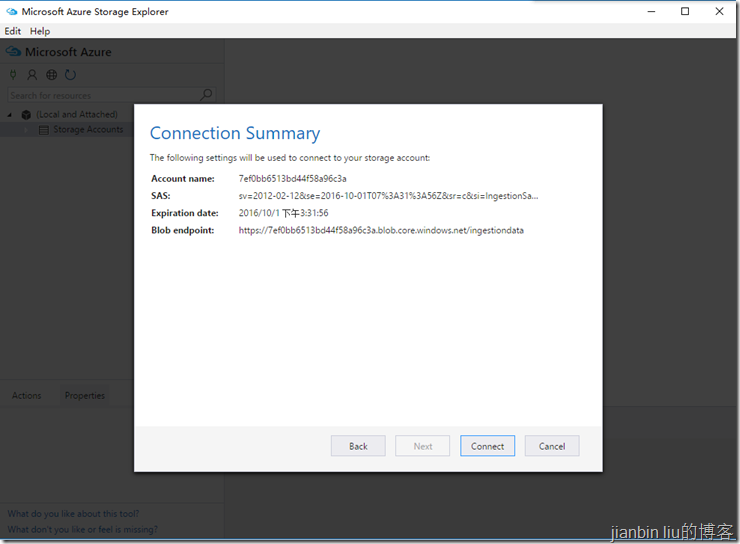Viewport: 740px width, 544px height.
Task: Minimize the Storage Explorer window
Action: coord(651,11)
